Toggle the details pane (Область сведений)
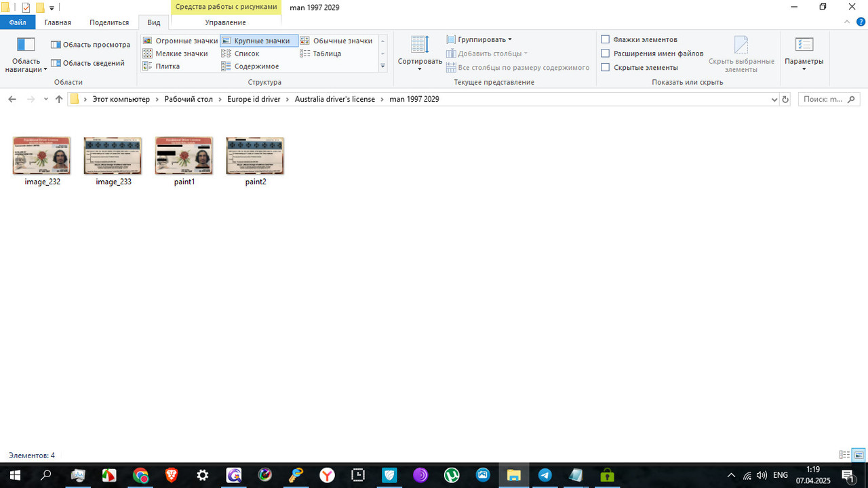This screenshot has width=868, height=488. tap(87, 63)
